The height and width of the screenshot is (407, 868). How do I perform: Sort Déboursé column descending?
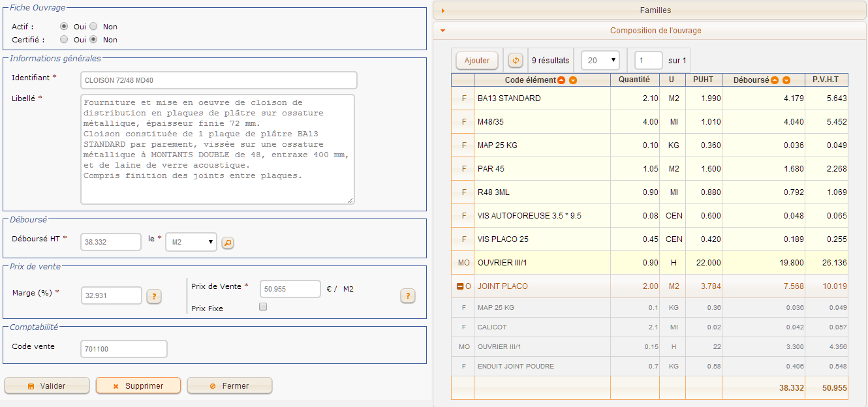coord(786,80)
